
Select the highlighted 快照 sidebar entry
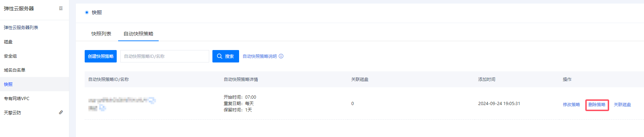point(35,84)
